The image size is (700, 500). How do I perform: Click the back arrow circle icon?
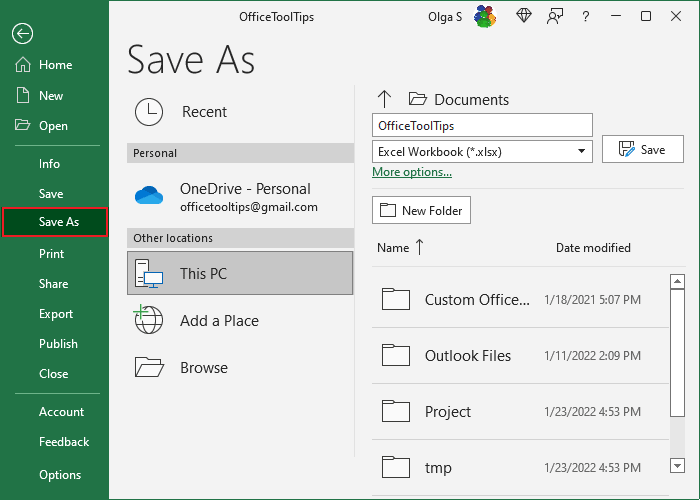click(x=22, y=33)
